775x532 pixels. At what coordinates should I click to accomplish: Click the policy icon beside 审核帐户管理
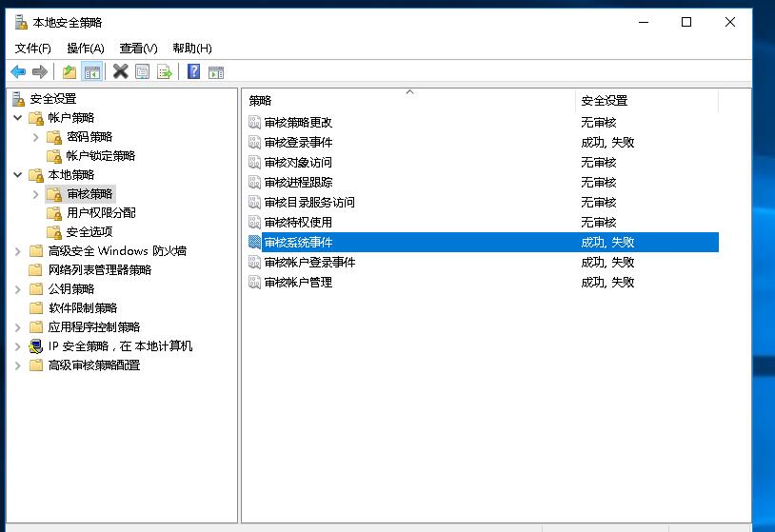point(254,282)
